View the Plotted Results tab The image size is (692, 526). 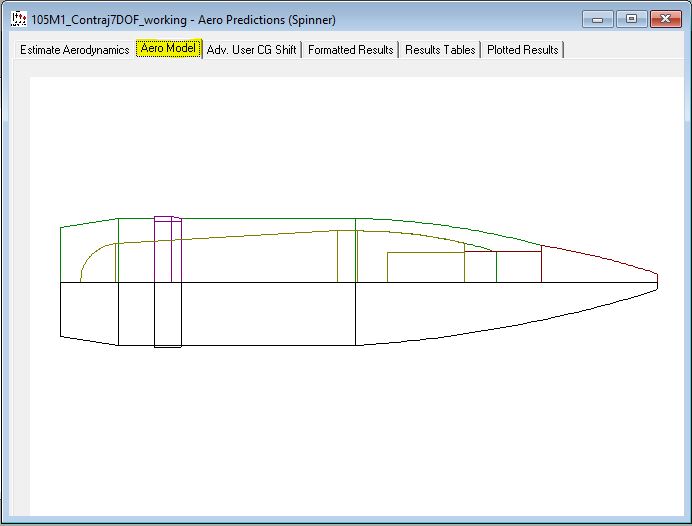click(522, 50)
